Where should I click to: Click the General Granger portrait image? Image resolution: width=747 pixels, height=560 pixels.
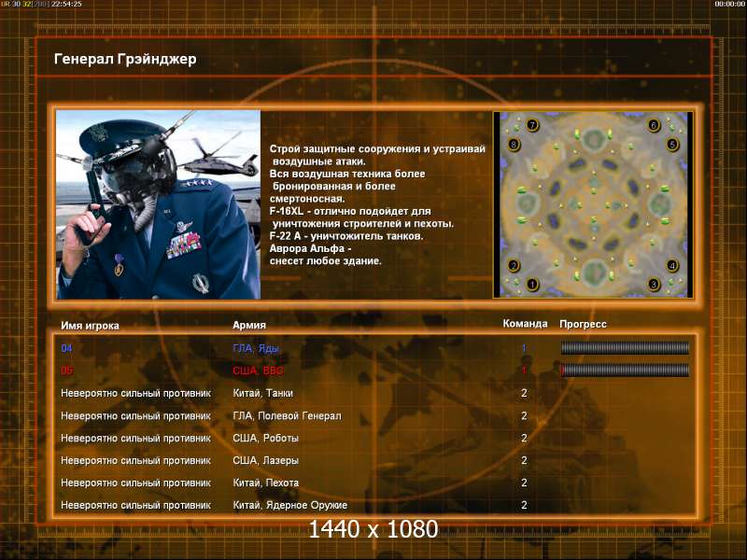point(158,204)
